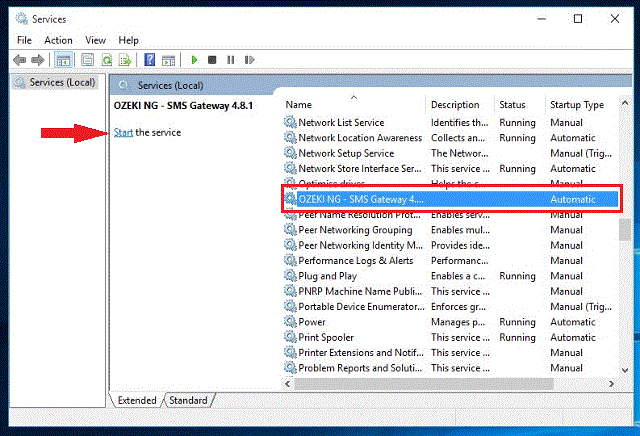
Task: Click the vertical scrollbar up arrow
Action: (x=624, y=103)
